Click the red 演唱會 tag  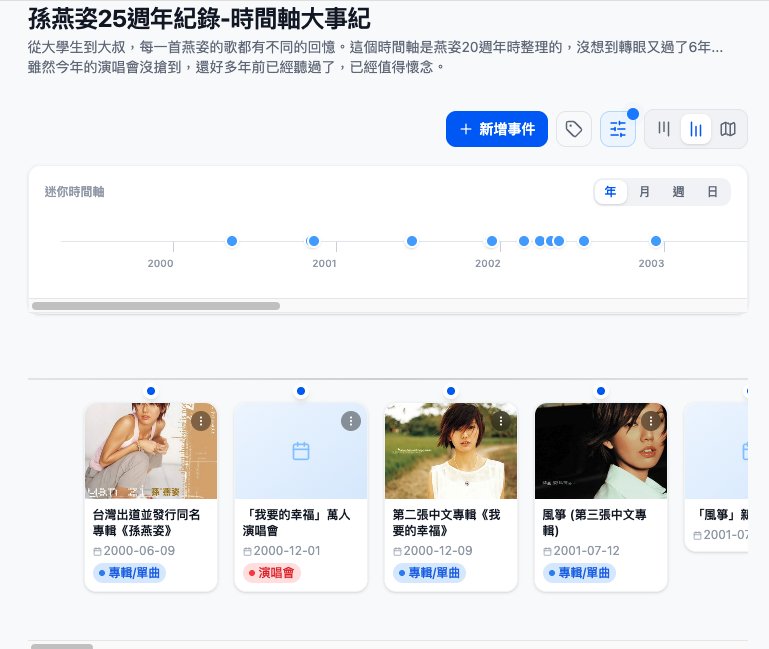point(272,572)
